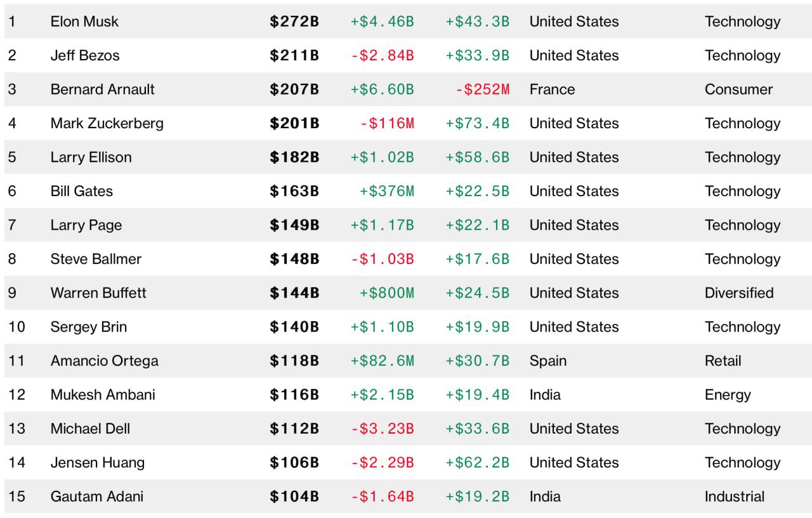Select Mukesh Ambani's name

[103, 395]
